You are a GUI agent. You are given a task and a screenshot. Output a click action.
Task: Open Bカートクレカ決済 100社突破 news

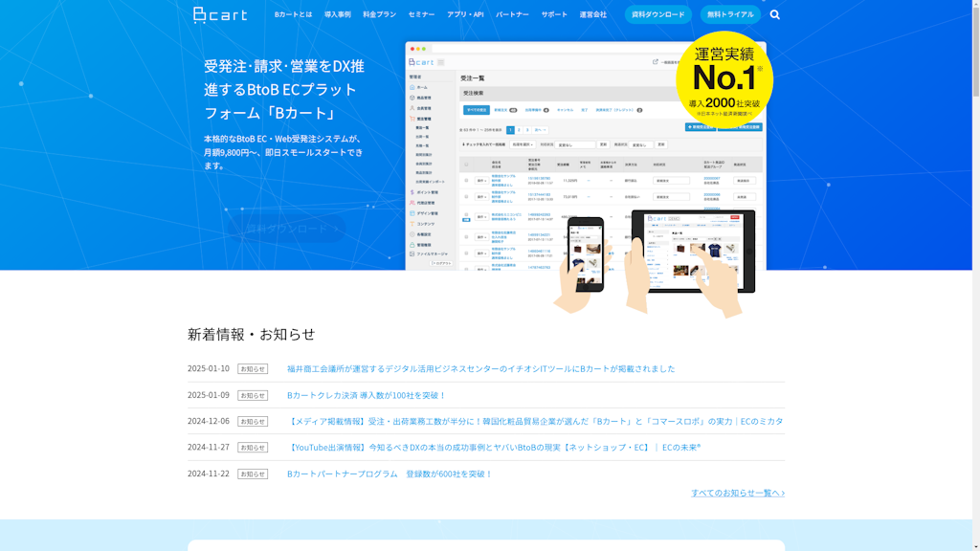pos(367,395)
